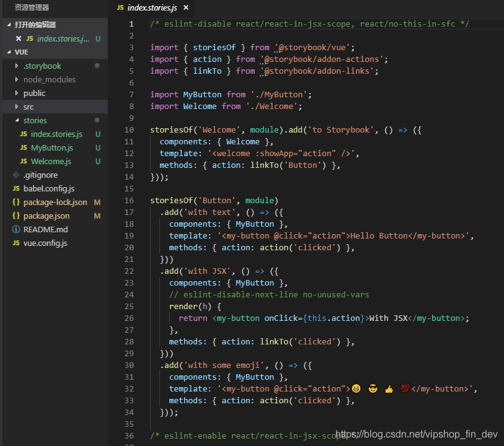Click JS icon beside Welcome.js
The image size is (504, 446).
pos(24,161)
